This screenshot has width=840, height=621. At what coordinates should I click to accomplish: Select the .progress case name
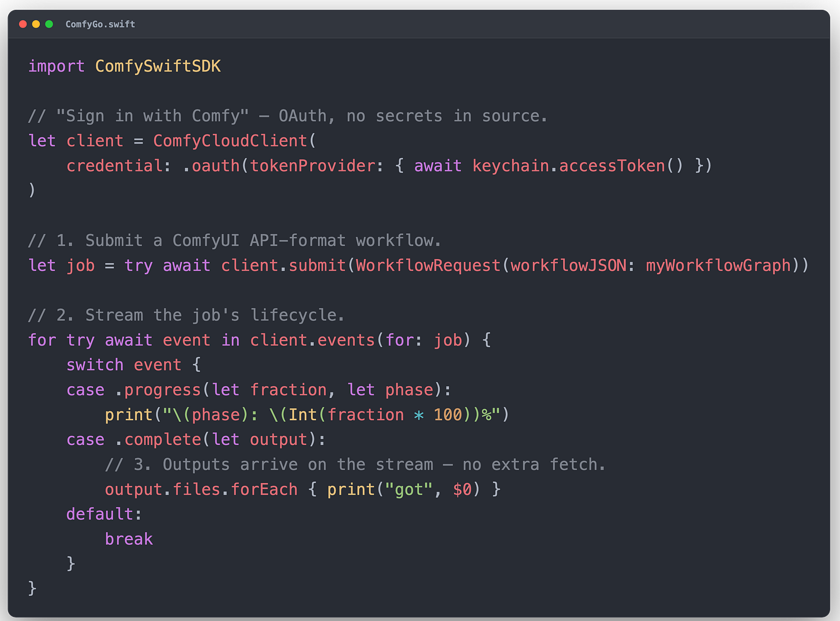[x=158, y=390]
